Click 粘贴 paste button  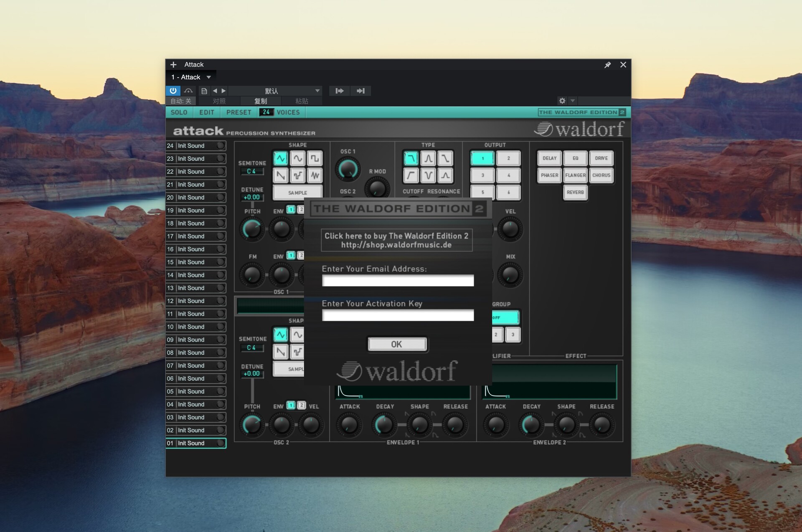(x=302, y=101)
